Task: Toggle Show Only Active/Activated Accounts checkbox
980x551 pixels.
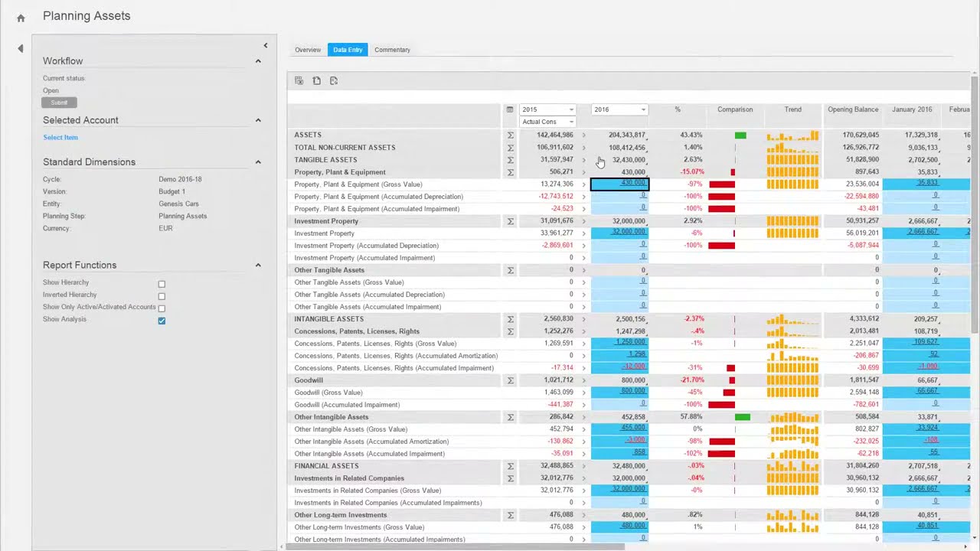Action: 162,308
